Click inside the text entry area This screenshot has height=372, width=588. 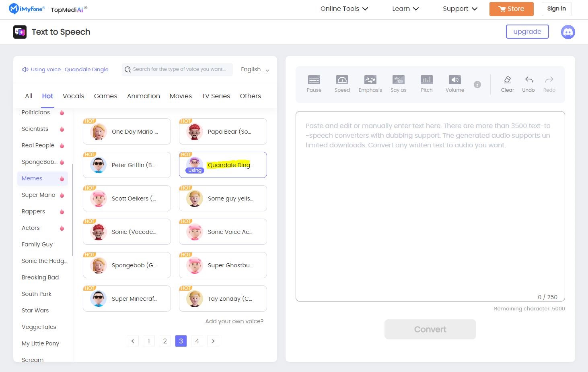[430, 206]
